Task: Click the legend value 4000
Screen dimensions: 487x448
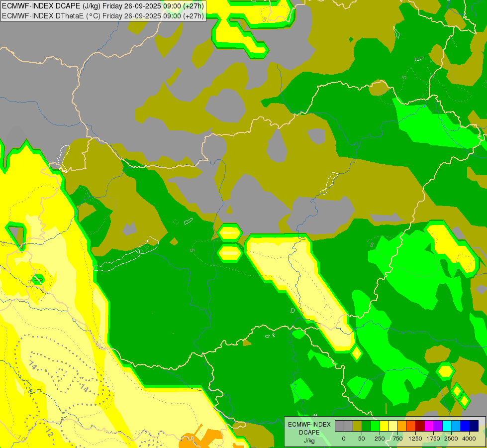Action: pyautogui.click(x=469, y=439)
